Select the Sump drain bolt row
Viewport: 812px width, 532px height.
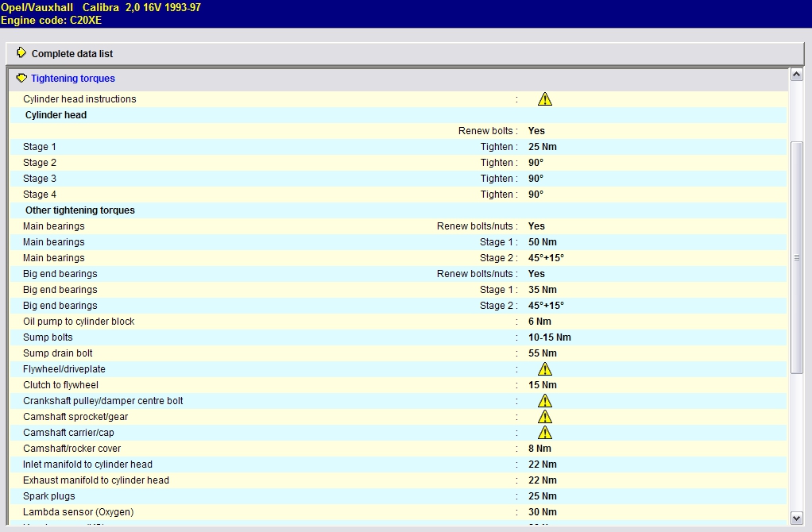[x=398, y=353]
